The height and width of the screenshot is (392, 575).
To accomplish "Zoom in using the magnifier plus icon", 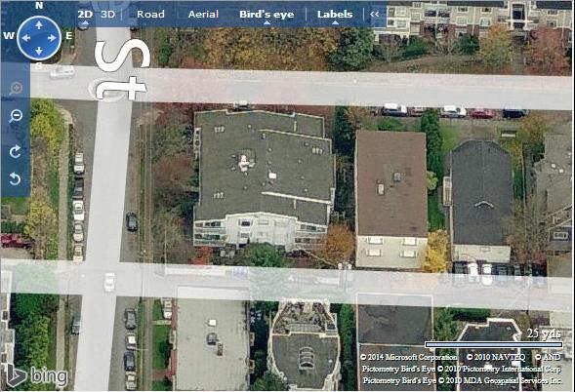I will click(x=16, y=89).
